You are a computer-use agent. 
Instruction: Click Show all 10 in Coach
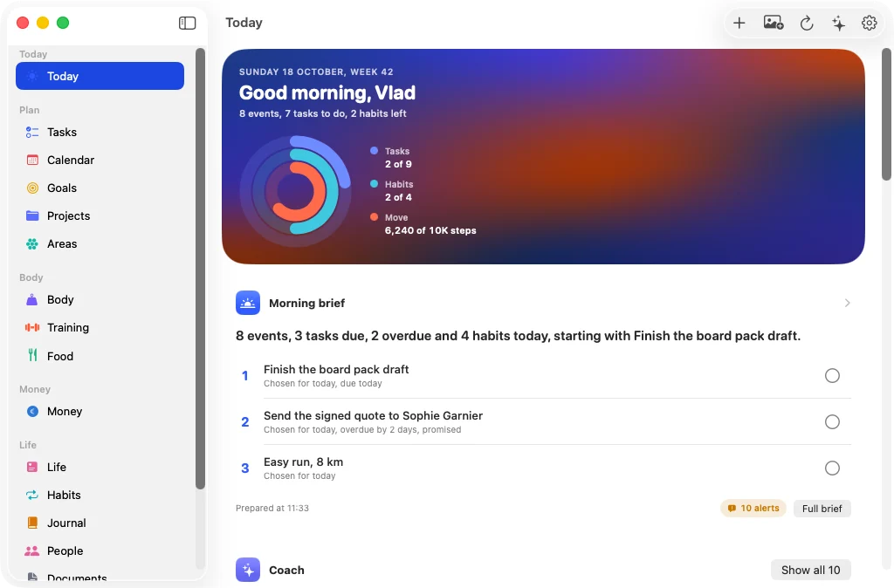(811, 570)
